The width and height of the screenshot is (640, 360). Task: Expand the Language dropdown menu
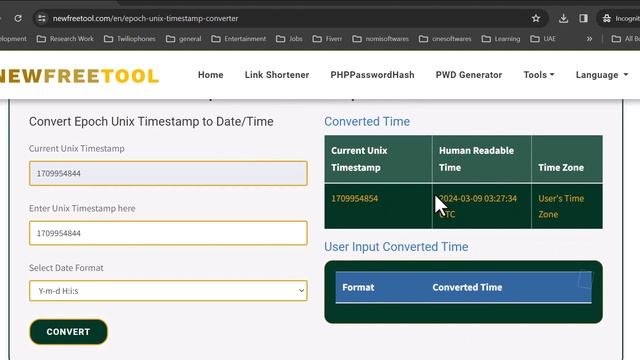pos(602,75)
